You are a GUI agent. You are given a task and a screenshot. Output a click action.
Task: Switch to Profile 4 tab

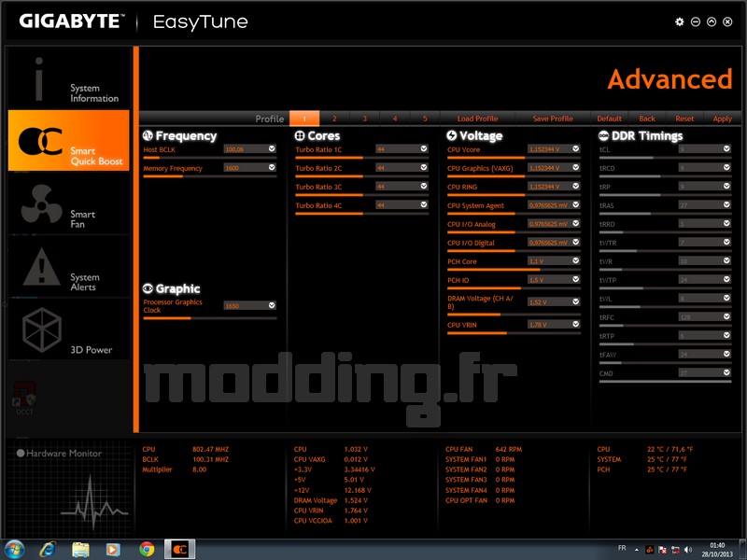coord(394,119)
